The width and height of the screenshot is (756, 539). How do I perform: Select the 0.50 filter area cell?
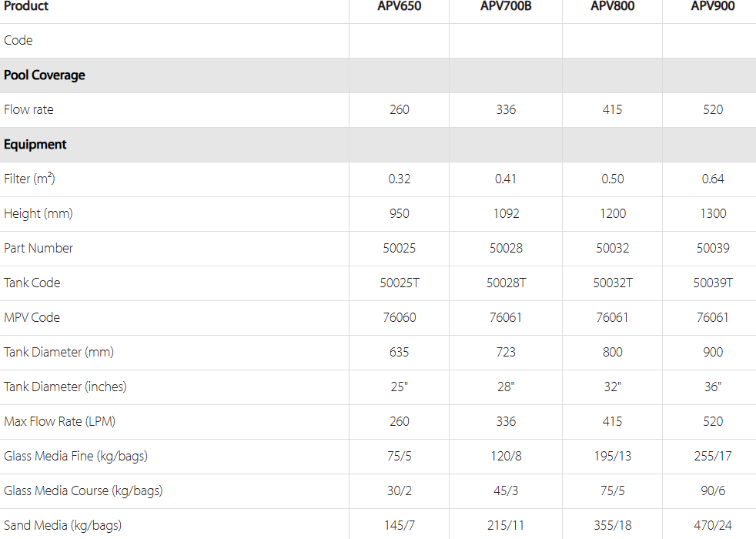612,179
